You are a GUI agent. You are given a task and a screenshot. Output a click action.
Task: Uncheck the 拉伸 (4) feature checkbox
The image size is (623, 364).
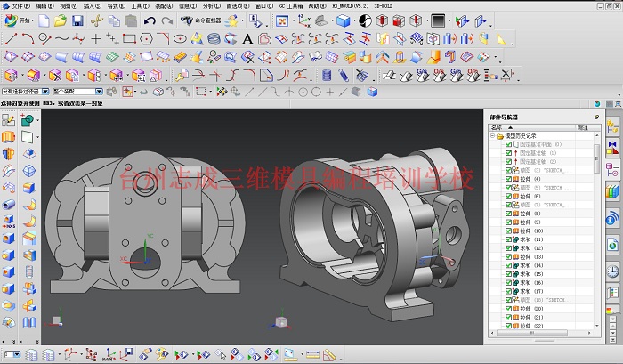(508, 179)
